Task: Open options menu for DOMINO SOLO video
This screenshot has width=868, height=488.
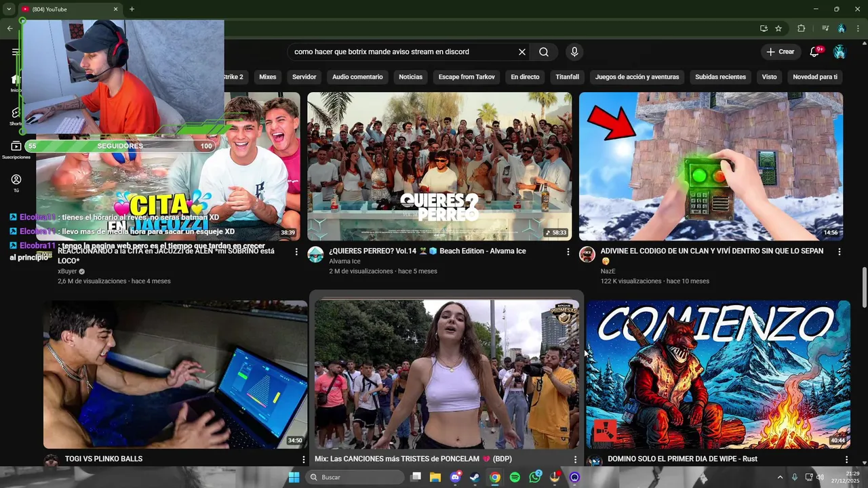Action: [x=846, y=460]
